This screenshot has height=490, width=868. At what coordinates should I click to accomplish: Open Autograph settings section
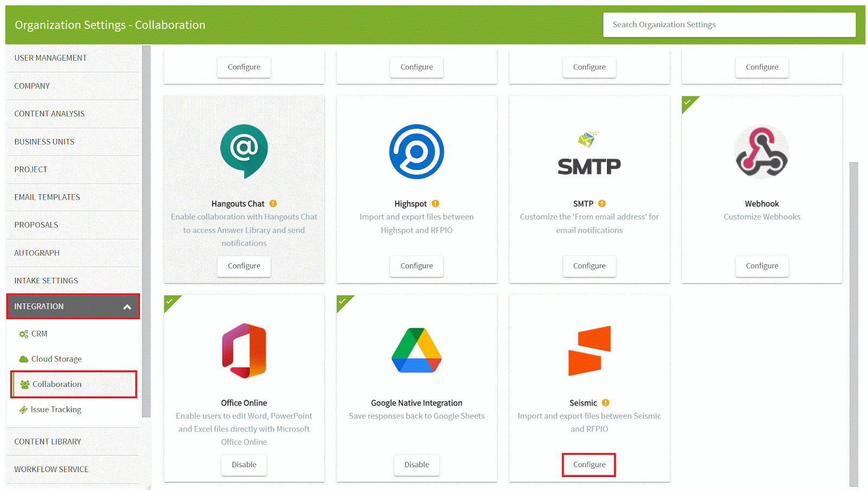[73, 253]
